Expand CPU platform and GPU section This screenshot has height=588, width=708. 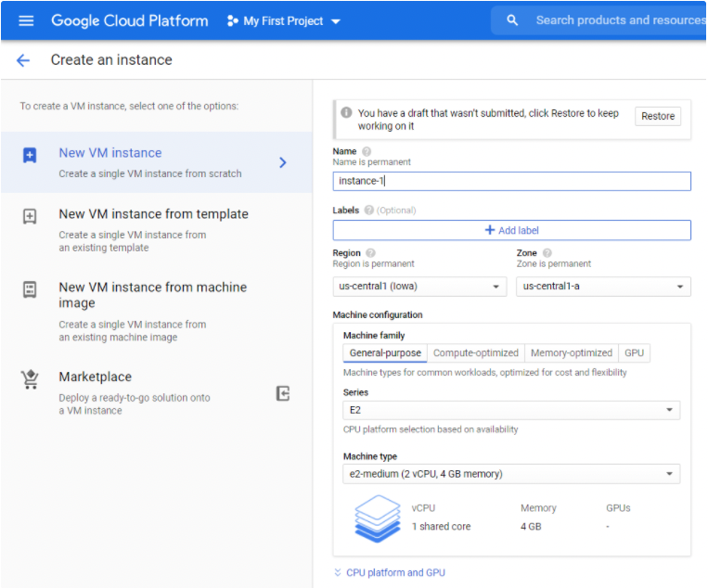point(390,572)
